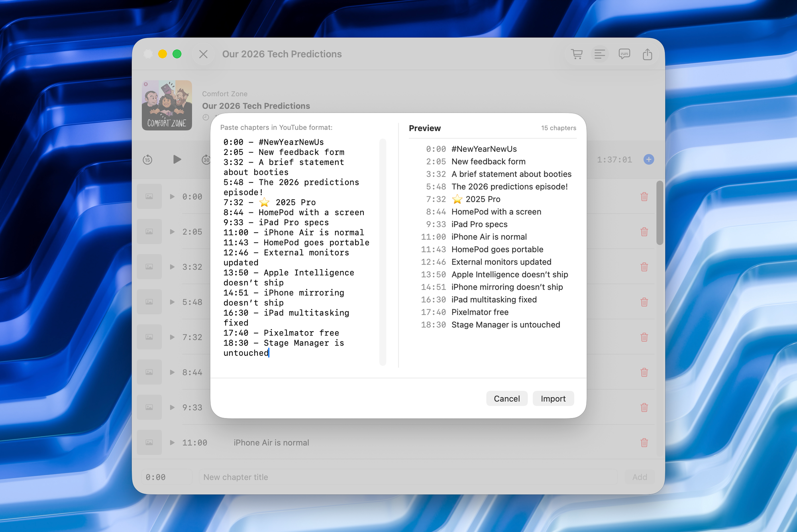Play chapter at 3:32 with small triangle
This screenshot has height=532, width=797.
tap(172, 267)
